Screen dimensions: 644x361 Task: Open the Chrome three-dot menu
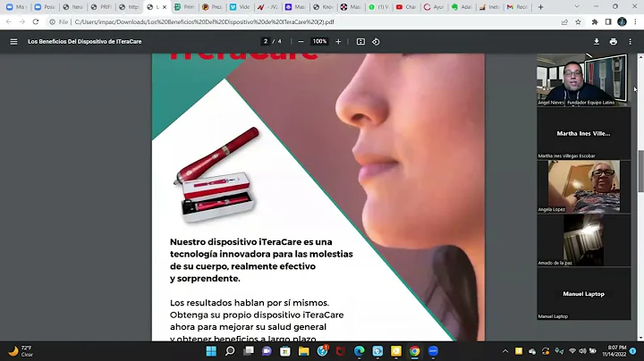(635, 21)
